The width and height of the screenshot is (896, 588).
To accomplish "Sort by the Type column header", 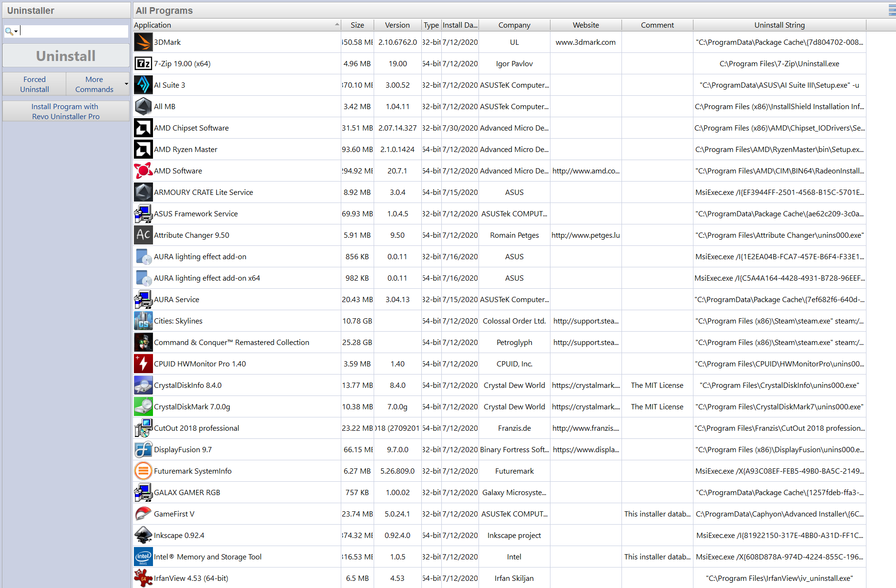I will tap(431, 25).
